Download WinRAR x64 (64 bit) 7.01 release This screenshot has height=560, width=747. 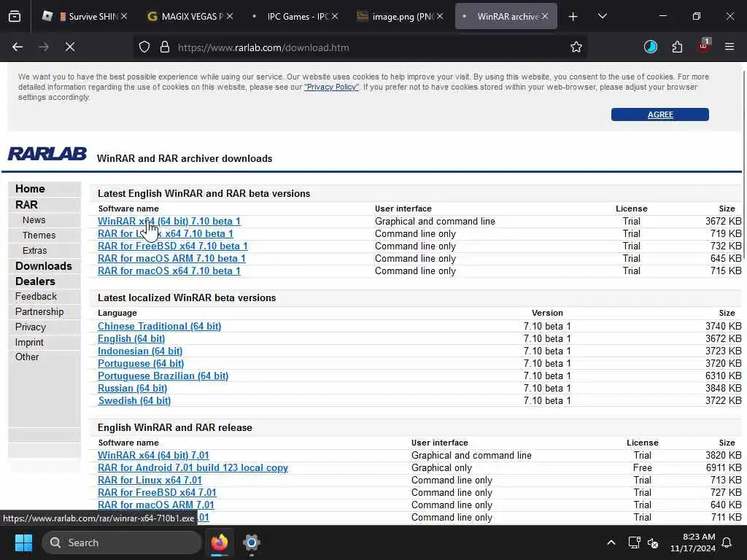click(x=153, y=455)
